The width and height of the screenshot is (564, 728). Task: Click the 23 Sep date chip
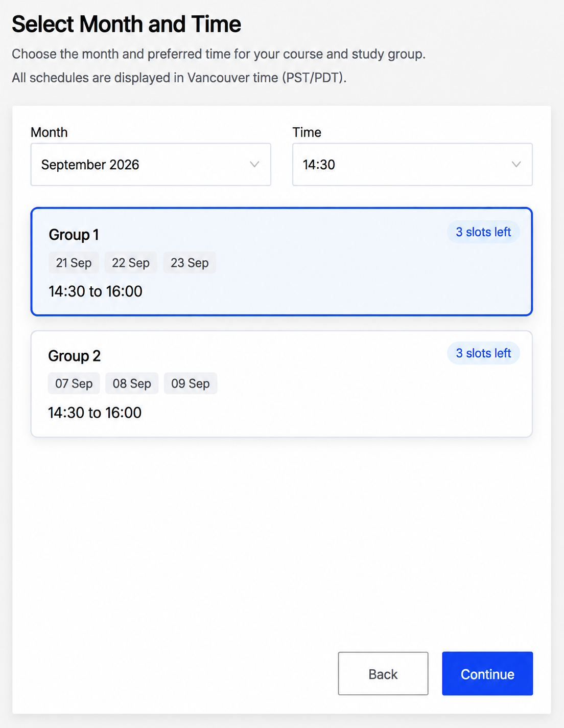pos(190,263)
